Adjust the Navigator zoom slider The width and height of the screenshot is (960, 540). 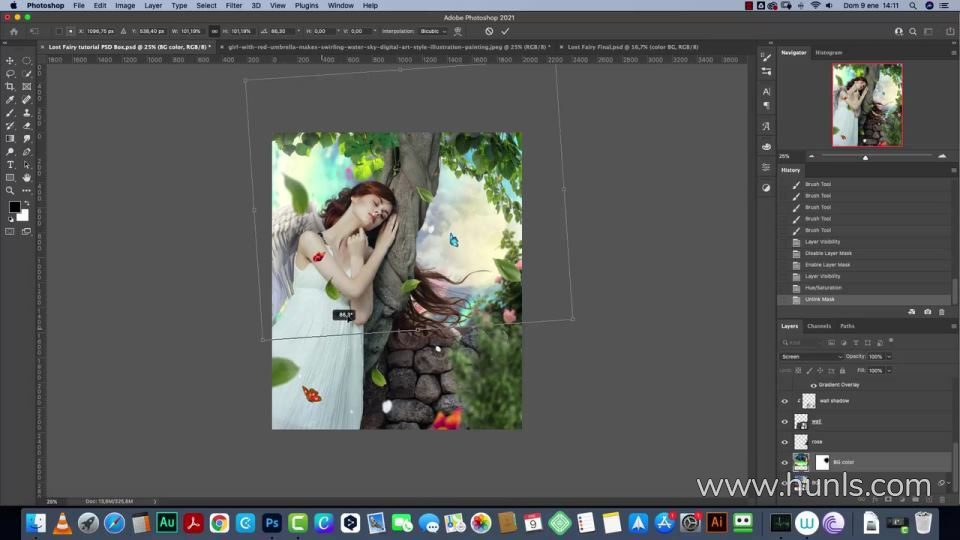click(865, 157)
